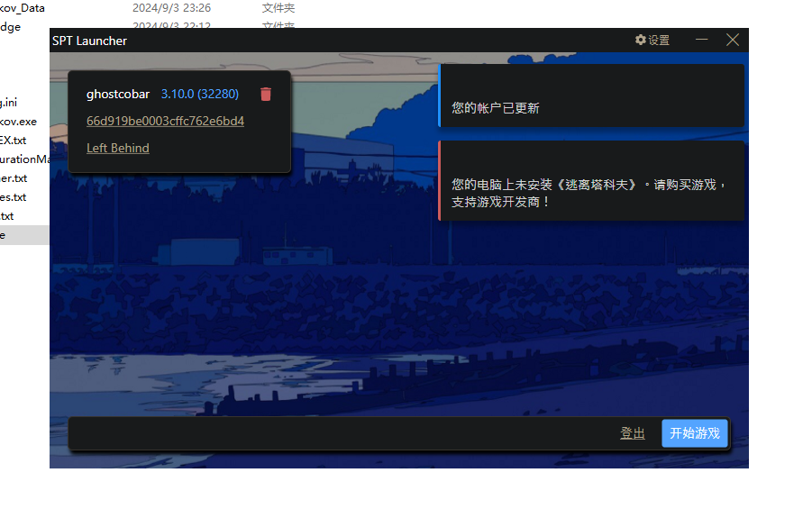Select the ghostcobar username text

pos(117,95)
